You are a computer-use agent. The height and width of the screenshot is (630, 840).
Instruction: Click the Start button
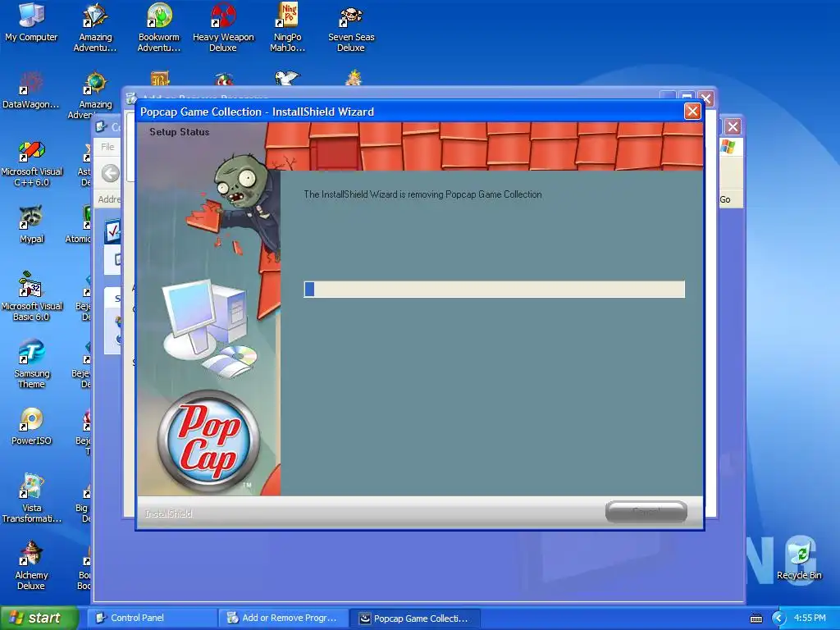[39, 618]
